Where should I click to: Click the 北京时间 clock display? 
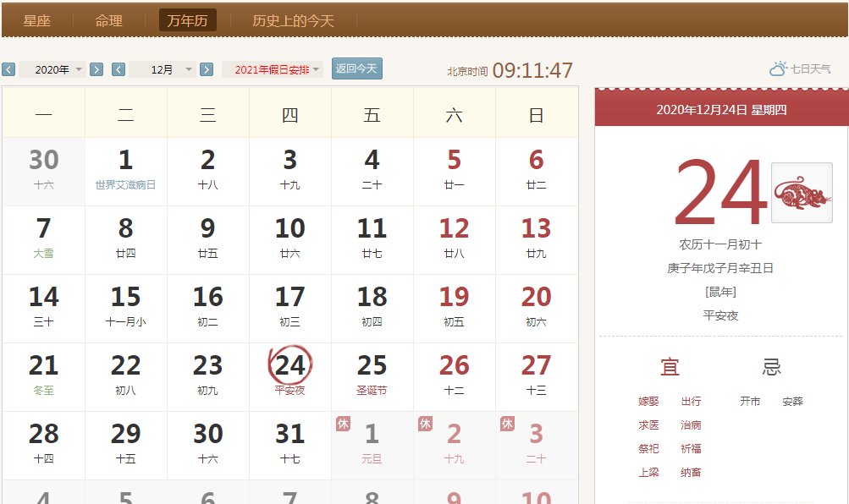click(510, 70)
